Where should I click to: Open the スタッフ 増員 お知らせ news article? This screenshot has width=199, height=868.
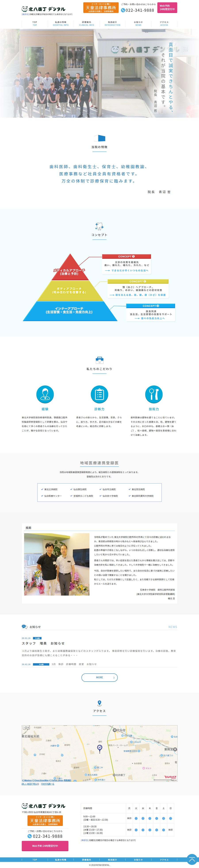click(x=43, y=643)
